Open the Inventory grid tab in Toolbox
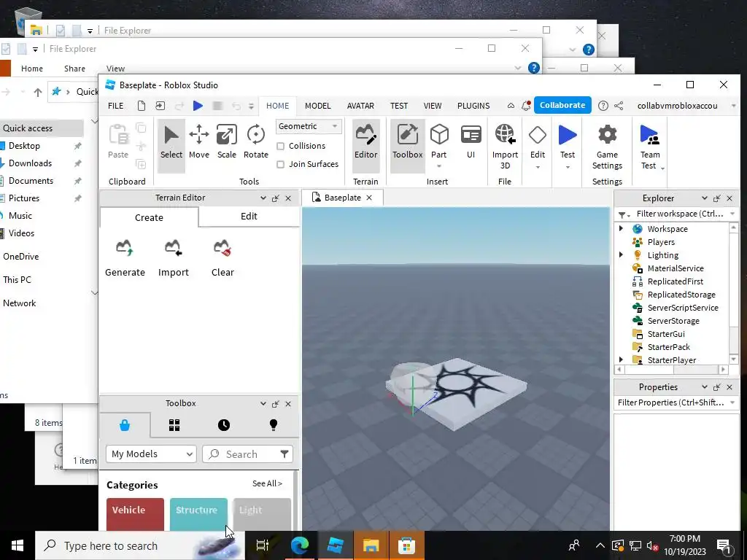The image size is (747, 560). click(174, 425)
